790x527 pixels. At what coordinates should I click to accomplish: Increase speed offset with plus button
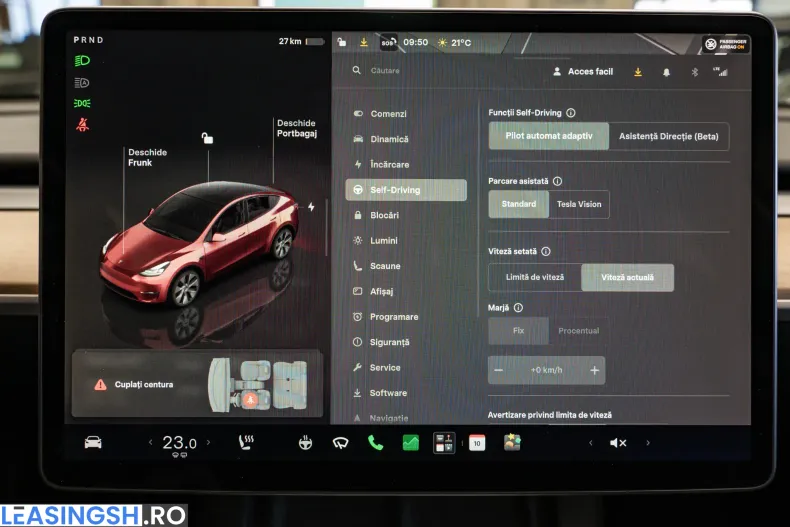(594, 370)
